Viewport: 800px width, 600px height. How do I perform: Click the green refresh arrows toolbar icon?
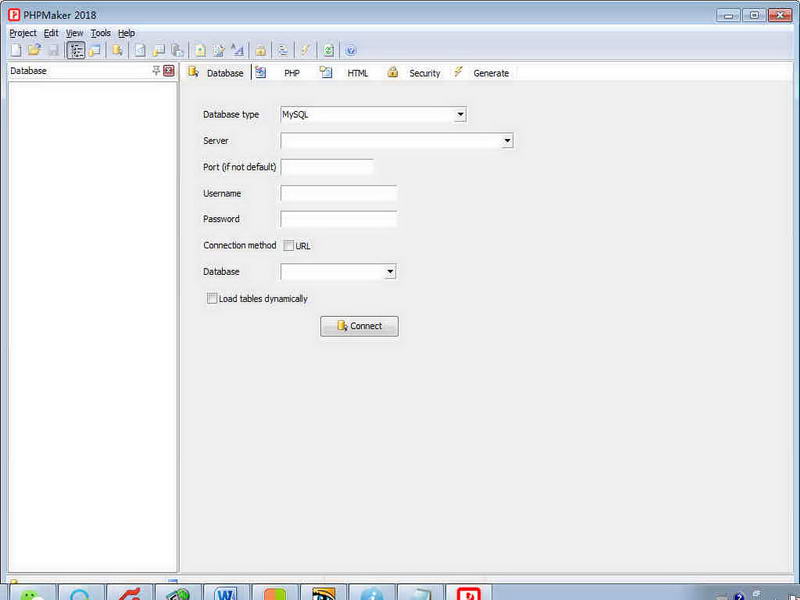329,50
